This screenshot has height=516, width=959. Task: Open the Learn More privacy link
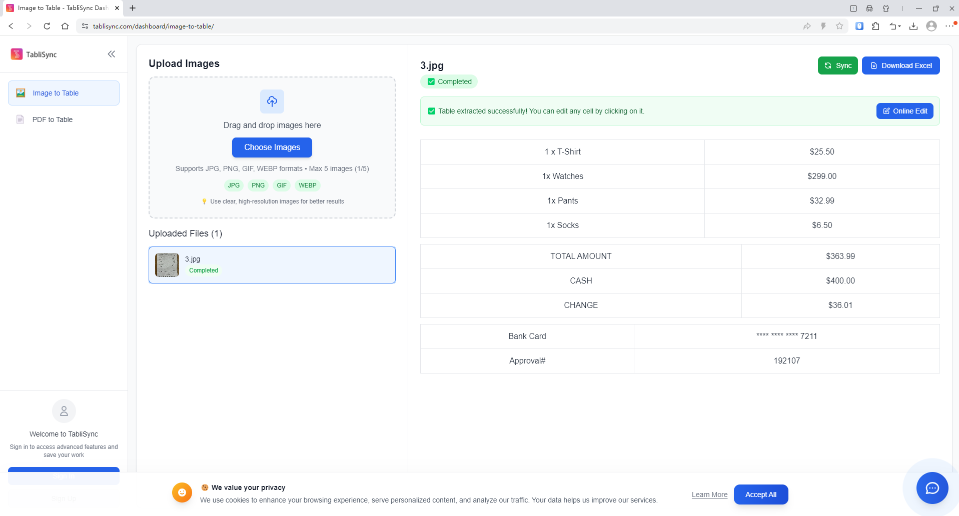point(709,495)
